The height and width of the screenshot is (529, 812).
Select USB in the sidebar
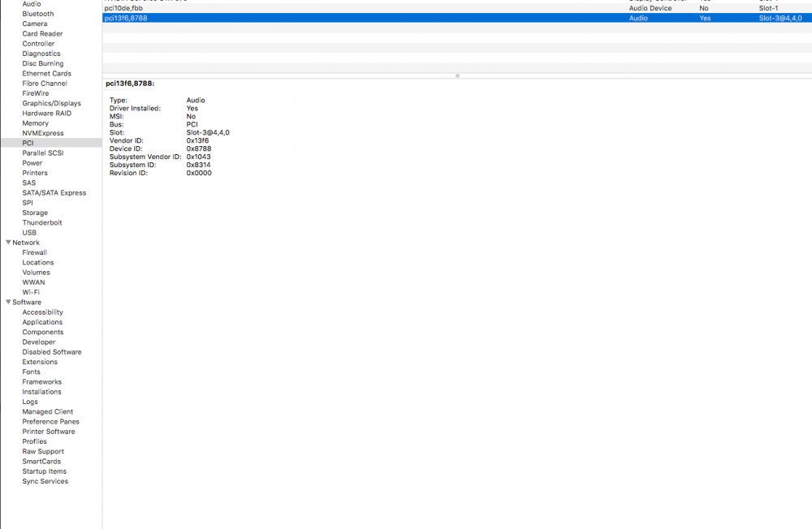pyautogui.click(x=29, y=232)
